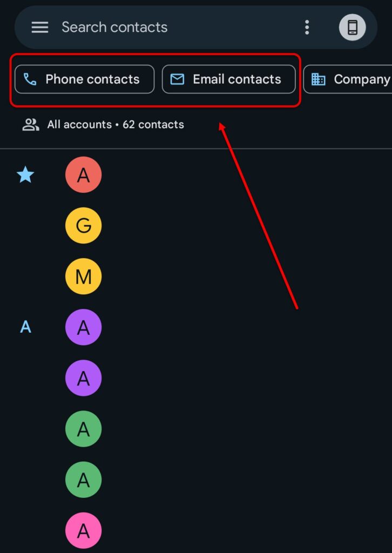Select the Email contacts tab chip
Screen dimensions: 392x553
click(x=229, y=79)
